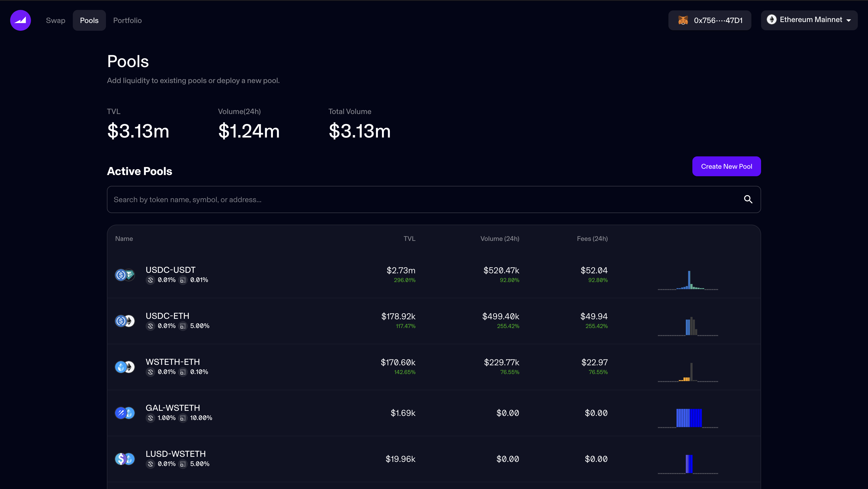
Task: Switch to the Portfolio tab
Action: tap(127, 20)
